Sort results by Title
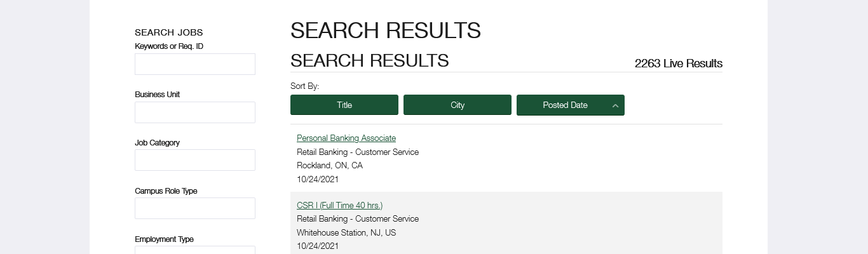Image resolution: width=868 pixels, height=254 pixels. coord(344,105)
